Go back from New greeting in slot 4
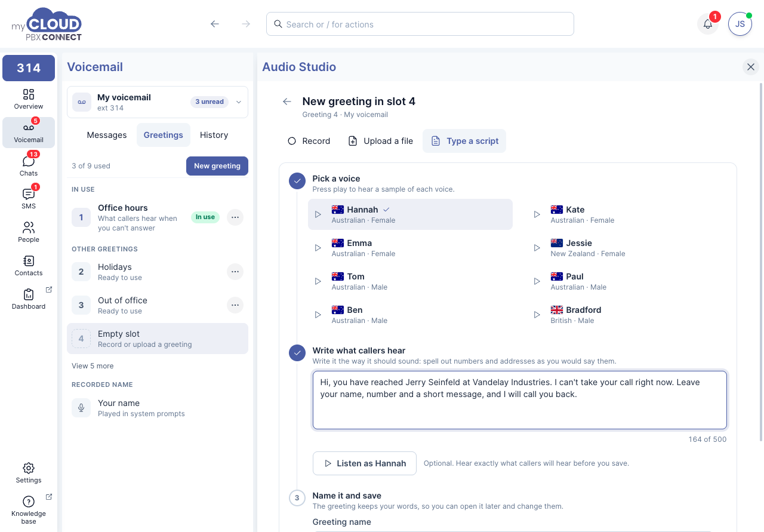This screenshot has width=764, height=532. click(x=287, y=102)
